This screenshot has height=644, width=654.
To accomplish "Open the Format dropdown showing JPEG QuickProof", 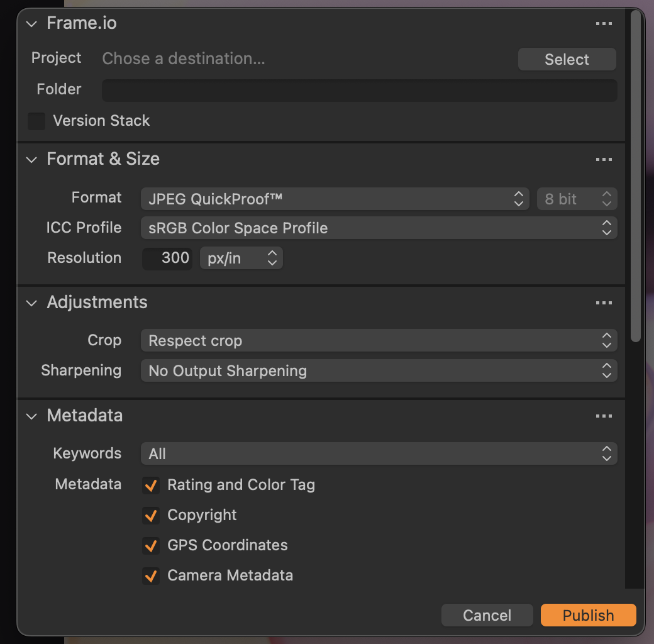I will (x=335, y=199).
